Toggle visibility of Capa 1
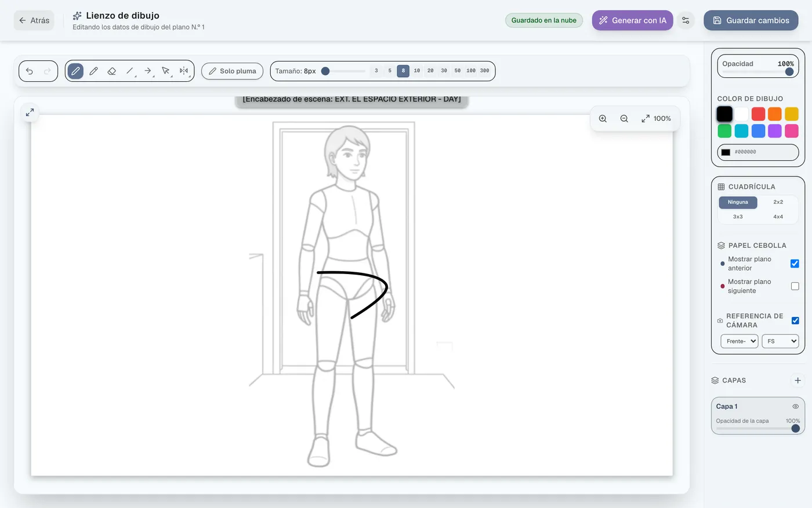This screenshot has height=508, width=812. coord(795,406)
